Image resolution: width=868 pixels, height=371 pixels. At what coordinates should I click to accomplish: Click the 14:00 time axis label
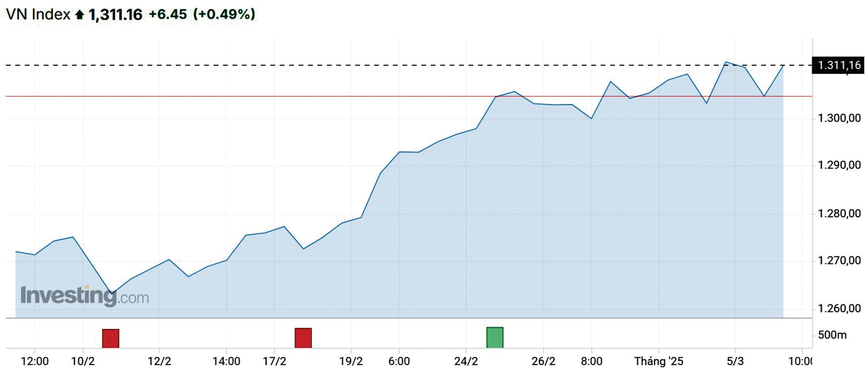point(226,361)
